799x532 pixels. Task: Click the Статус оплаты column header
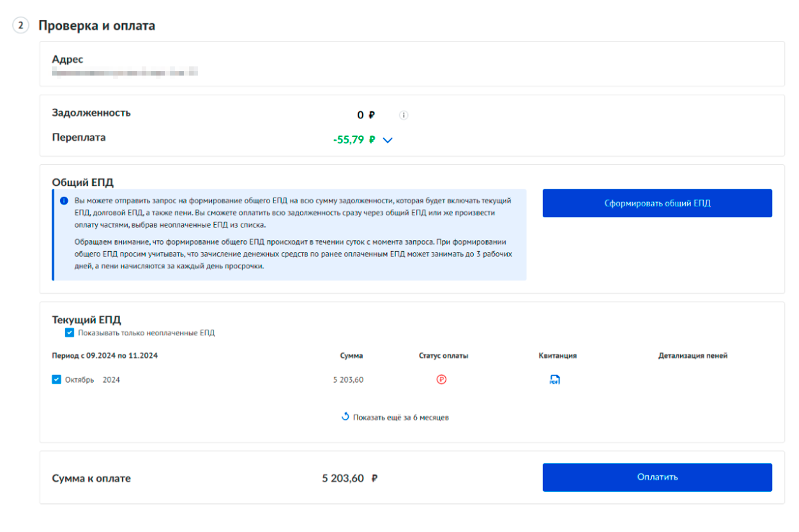point(443,356)
